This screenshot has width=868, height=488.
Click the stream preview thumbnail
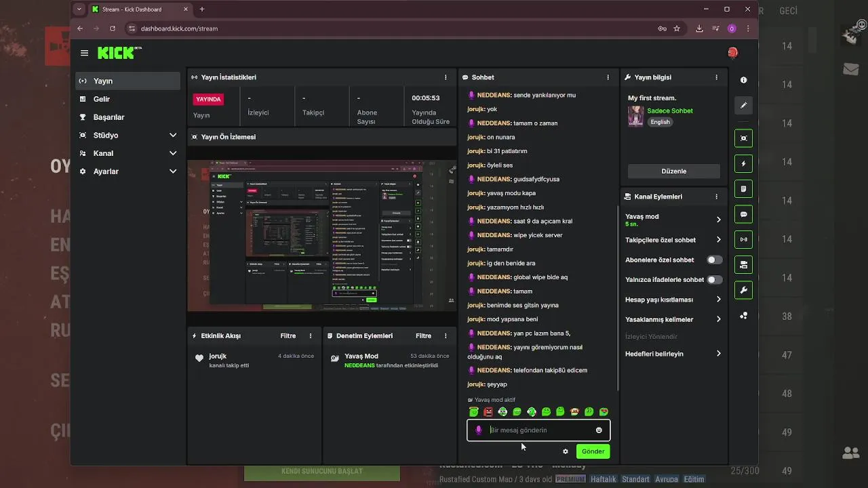click(321, 236)
